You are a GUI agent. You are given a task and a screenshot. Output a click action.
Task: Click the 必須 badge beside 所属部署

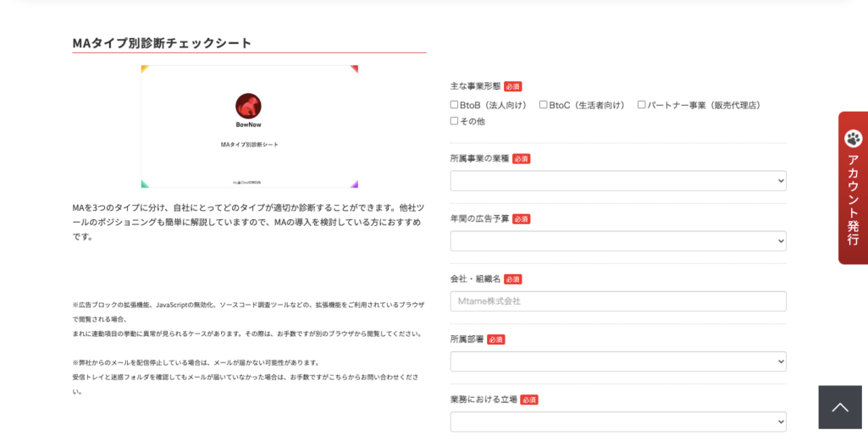tap(495, 339)
